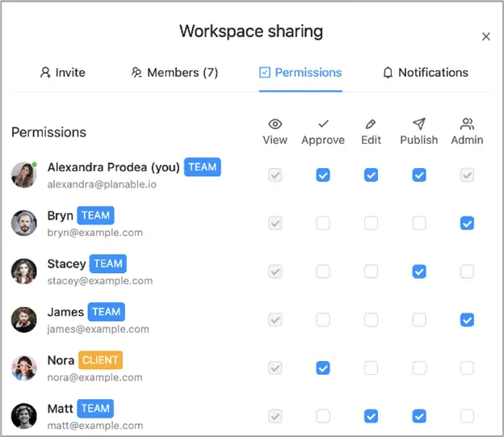Viewport: 504px width, 437px height.
Task: Enable Admin permission for Stacey
Action: click(467, 271)
